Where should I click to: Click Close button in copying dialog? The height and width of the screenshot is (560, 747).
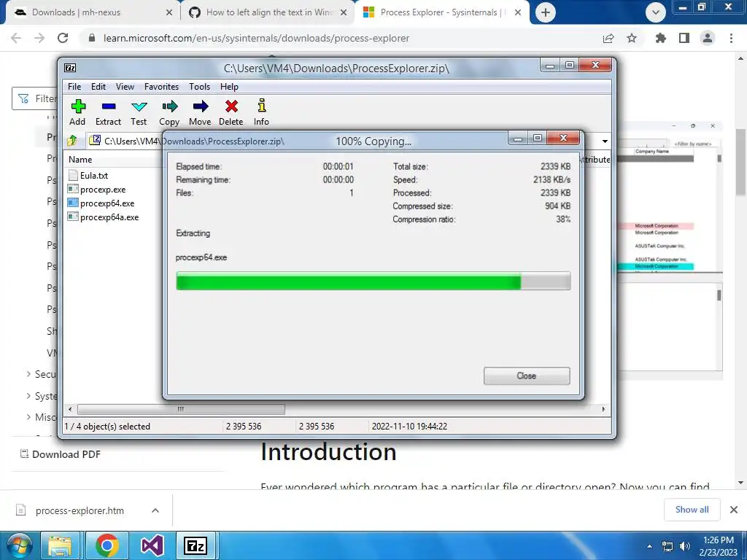point(527,376)
